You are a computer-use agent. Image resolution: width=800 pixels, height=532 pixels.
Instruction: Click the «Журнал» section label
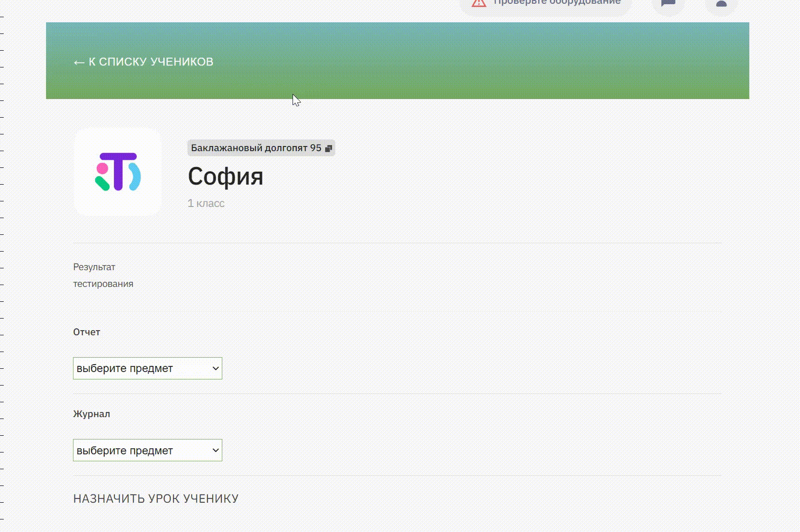coord(92,414)
